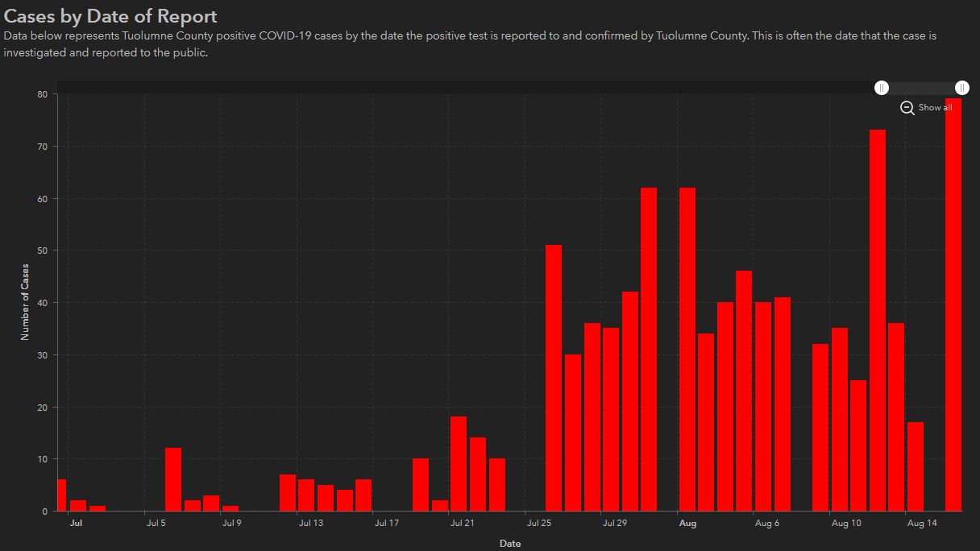
Task: Click the 14-case bar after Jul 21
Action: pyautogui.click(x=478, y=474)
